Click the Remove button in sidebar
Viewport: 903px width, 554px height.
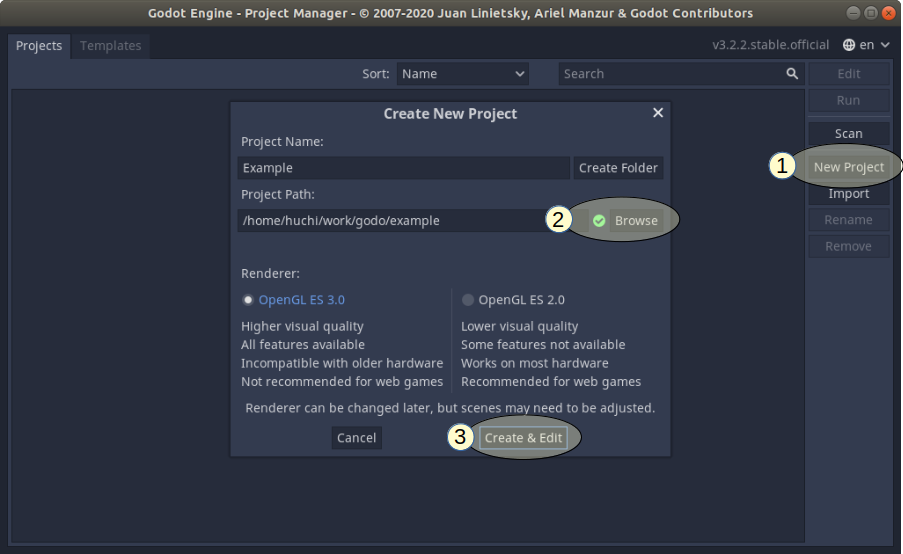pyautogui.click(x=848, y=246)
